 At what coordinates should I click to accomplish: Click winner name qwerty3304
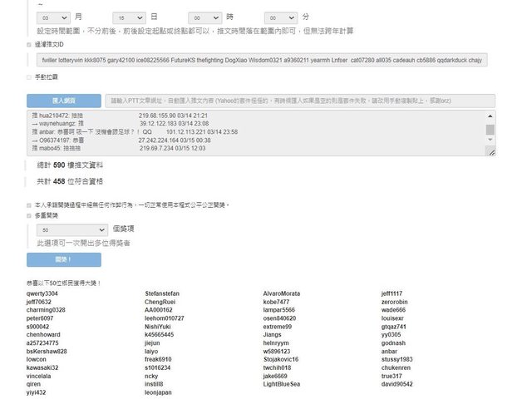42,293
